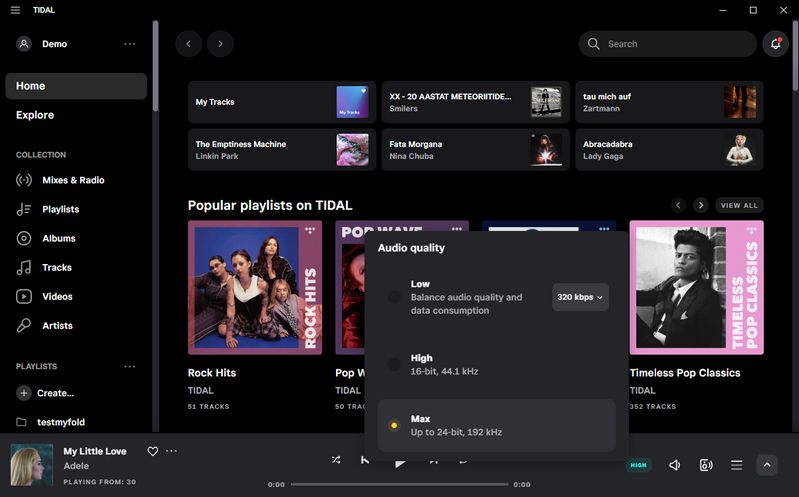Viewport: 799px width, 497px height.
Task: Click the sidebar scrollbar
Action: 155,66
